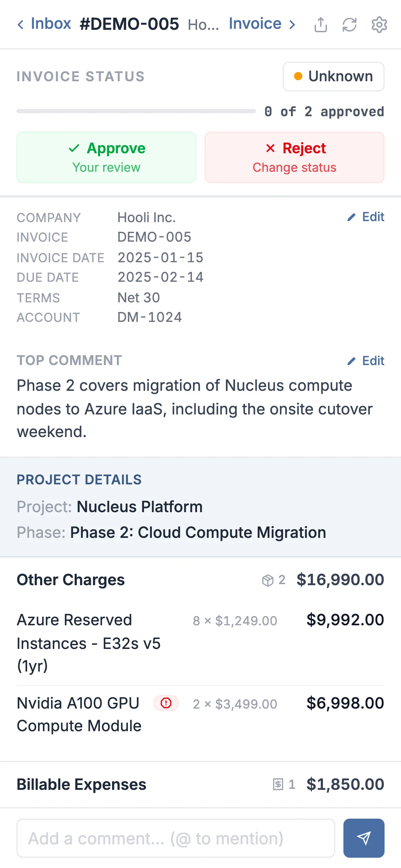The image size is (401, 868).
Task: Edit the top comment
Action: click(x=366, y=361)
